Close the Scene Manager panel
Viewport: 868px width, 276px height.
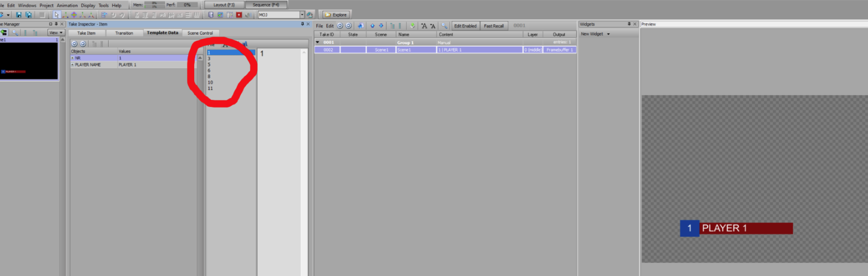pyautogui.click(x=62, y=24)
